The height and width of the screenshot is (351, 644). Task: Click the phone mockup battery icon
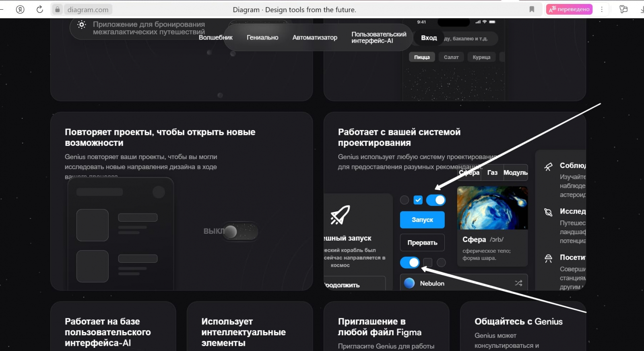(x=492, y=22)
